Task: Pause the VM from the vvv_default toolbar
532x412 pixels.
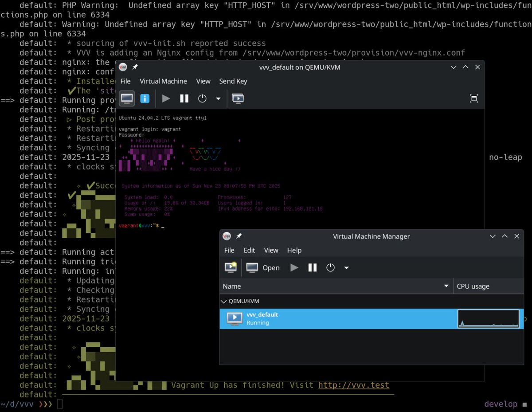Action: coord(184,98)
